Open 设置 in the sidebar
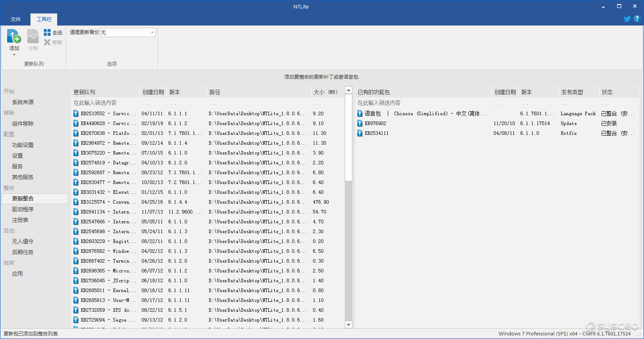Image resolution: width=644 pixels, height=339 pixels. 17,156
